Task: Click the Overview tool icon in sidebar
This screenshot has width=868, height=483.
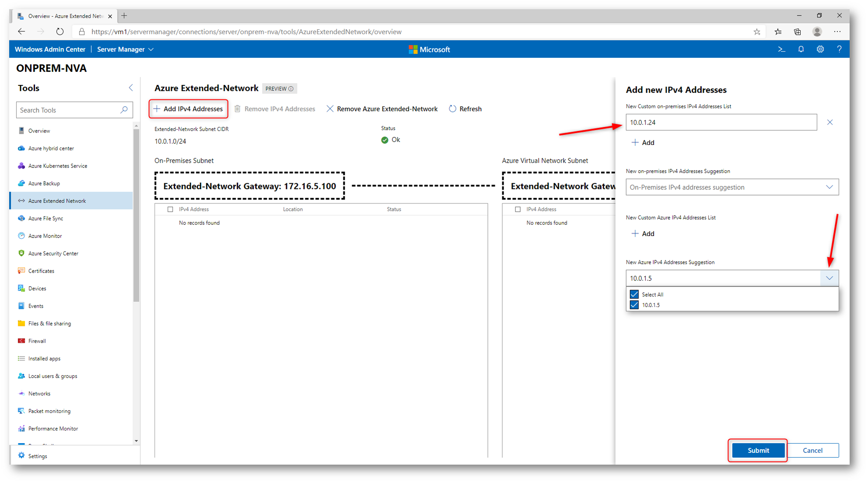Action: point(21,130)
